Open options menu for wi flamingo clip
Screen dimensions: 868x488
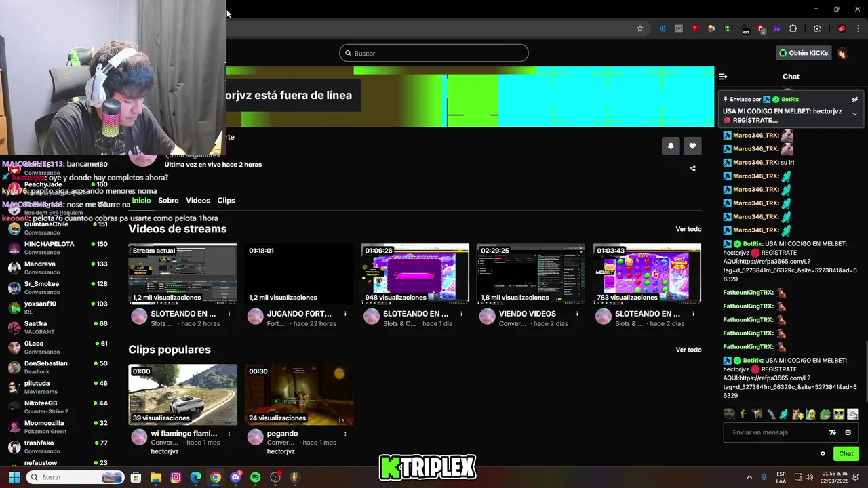pos(229,434)
